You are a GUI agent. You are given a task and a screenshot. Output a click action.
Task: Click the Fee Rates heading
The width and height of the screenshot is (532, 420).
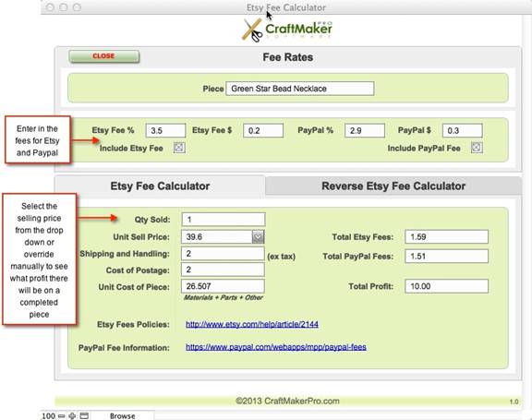pos(288,57)
